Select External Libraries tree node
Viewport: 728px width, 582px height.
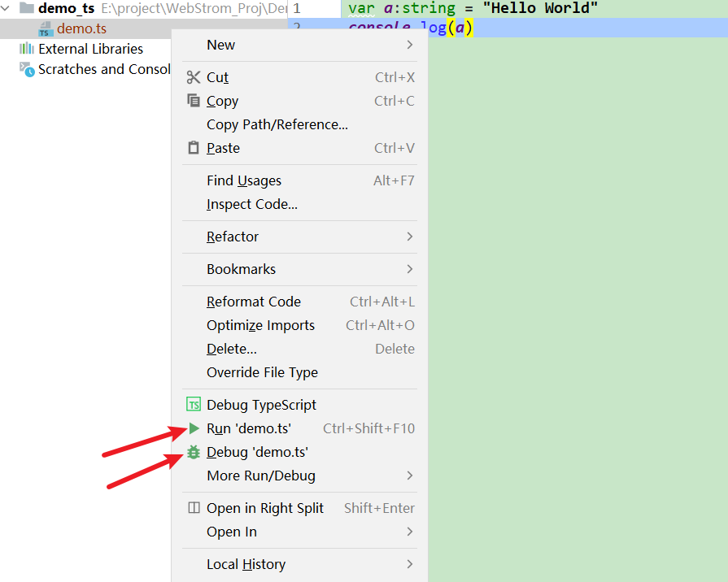90,49
